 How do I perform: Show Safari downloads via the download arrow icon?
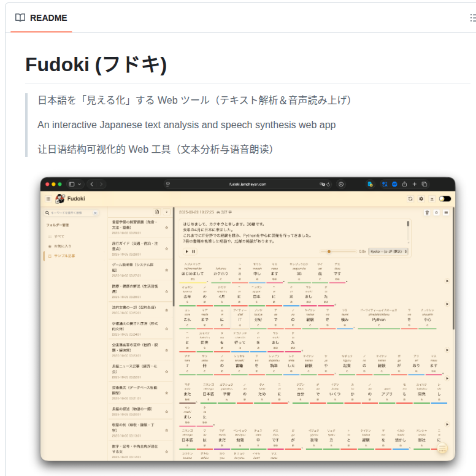click(x=341, y=184)
